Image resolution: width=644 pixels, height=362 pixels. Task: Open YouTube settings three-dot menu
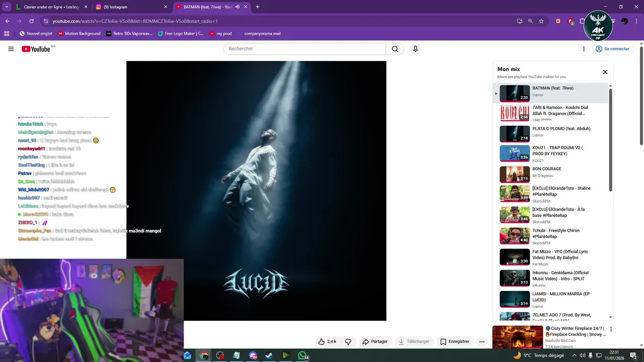tap(584, 49)
